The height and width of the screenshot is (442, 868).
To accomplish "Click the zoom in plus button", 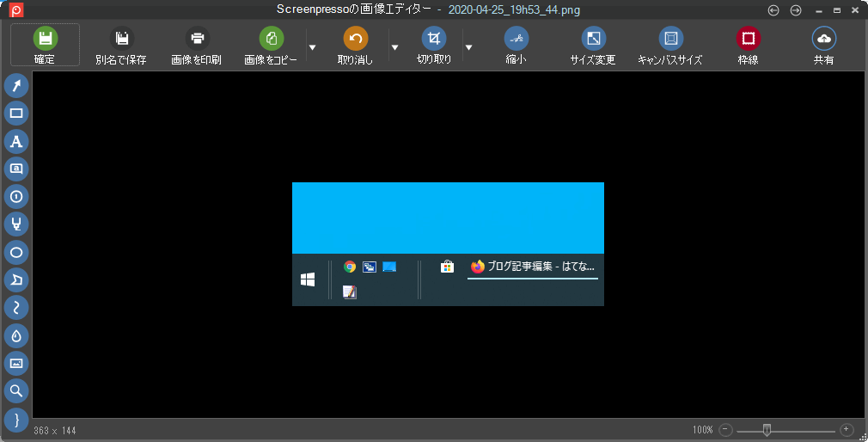I will [847, 430].
